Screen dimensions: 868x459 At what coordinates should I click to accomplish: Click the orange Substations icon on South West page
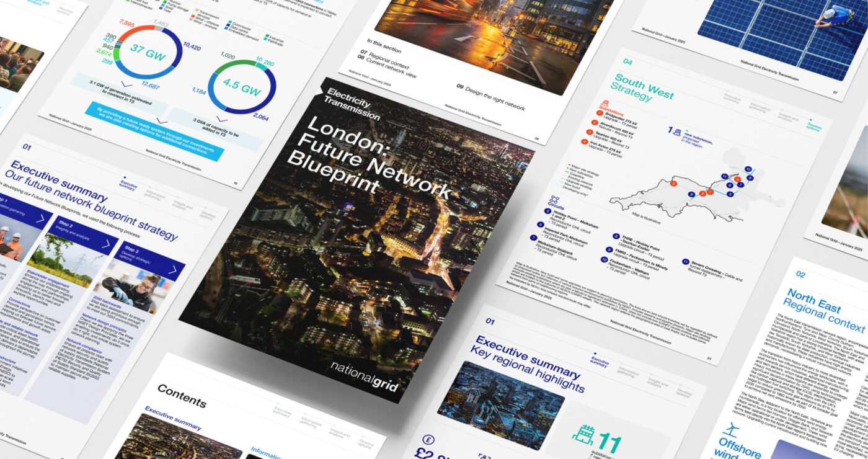(x=605, y=104)
